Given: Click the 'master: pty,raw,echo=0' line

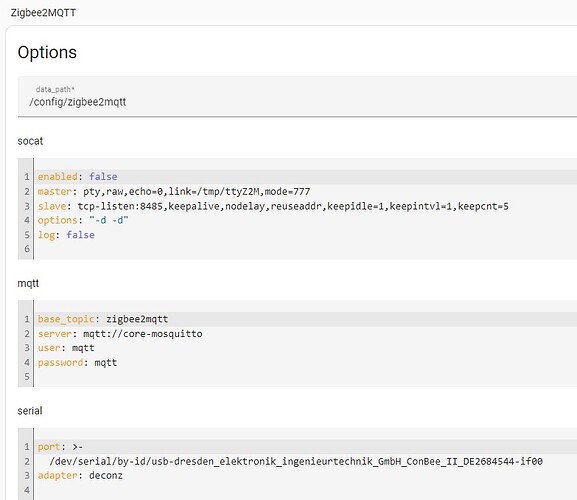Looking at the screenshot, I should [x=174, y=192].
